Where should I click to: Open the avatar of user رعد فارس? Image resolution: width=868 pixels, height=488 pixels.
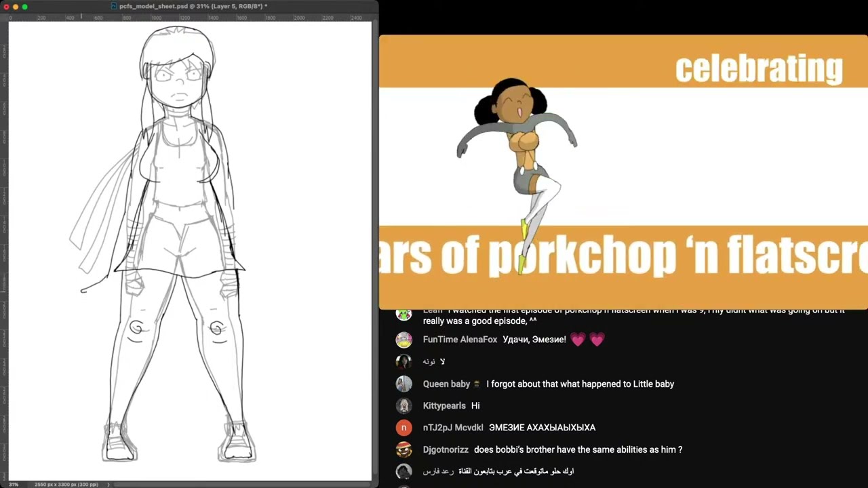[404, 471]
